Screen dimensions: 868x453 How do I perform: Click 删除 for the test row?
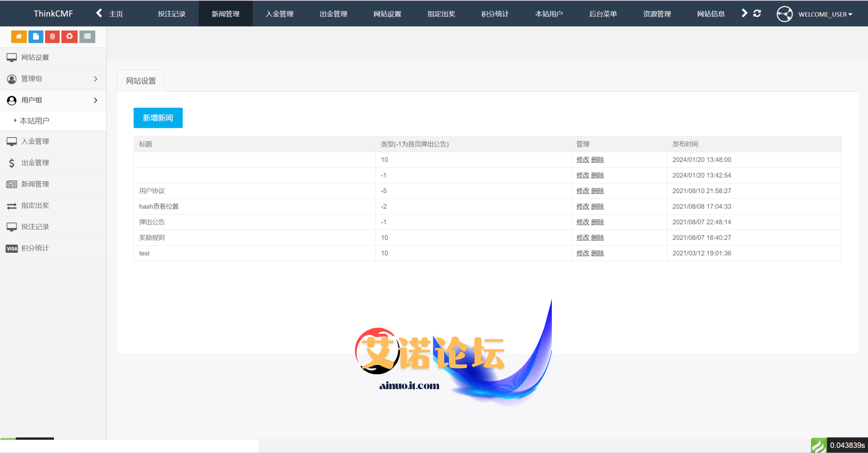[598, 253]
